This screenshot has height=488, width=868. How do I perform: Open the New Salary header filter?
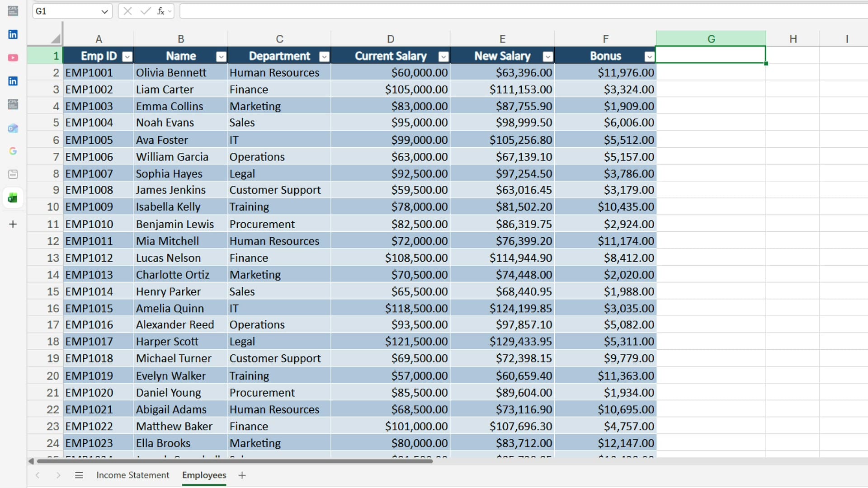(547, 56)
